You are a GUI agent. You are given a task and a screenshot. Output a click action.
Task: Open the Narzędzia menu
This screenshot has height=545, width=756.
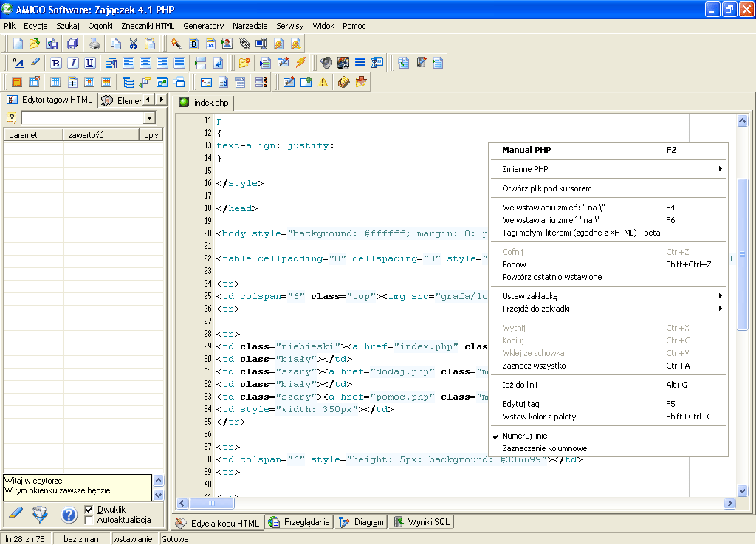250,26
